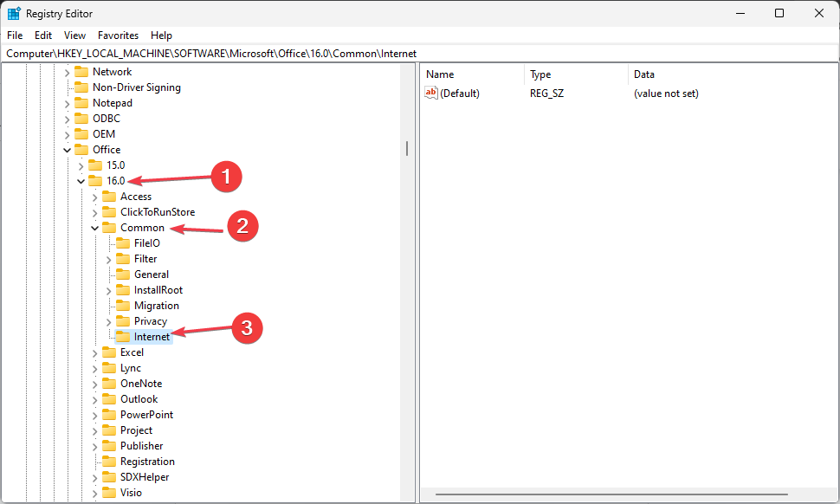Click the Network folder icon
The height and width of the screenshot is (504, 840).
point(81,72)
